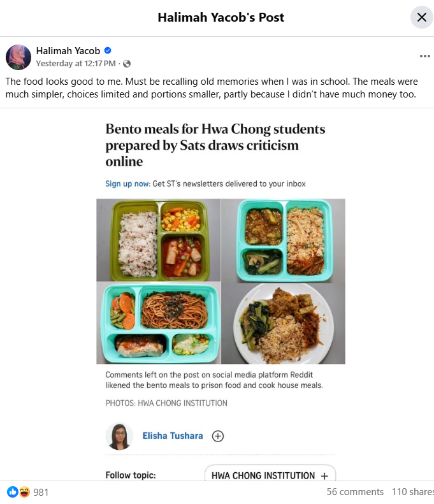The image size is (434, 504).
Task: Open Elisha Tushara author link
Action: (173, 436)
